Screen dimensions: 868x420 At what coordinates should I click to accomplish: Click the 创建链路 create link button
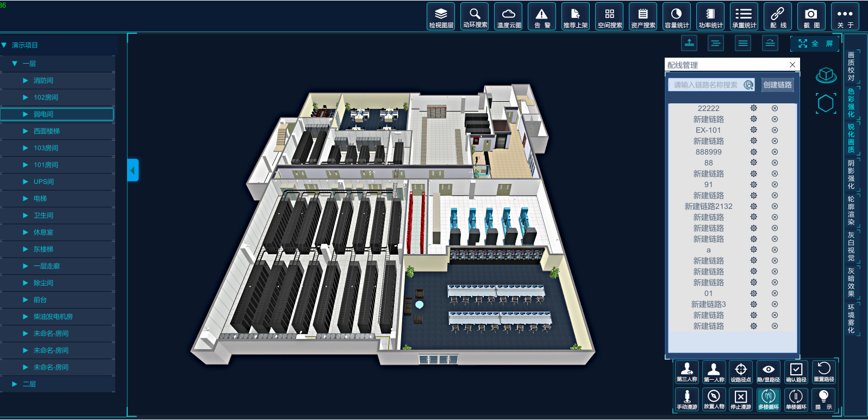pyautogui.click(x=777, y=85)
